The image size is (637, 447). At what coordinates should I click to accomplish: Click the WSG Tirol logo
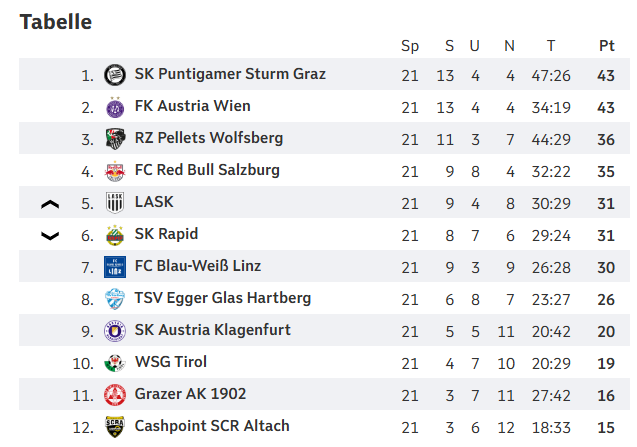click(115, 363)
